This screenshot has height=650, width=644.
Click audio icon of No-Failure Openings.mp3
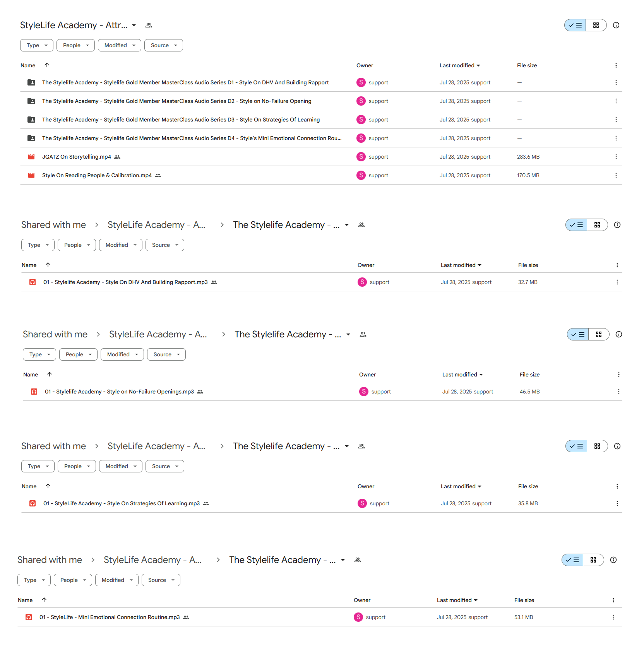tap(34, 392)
